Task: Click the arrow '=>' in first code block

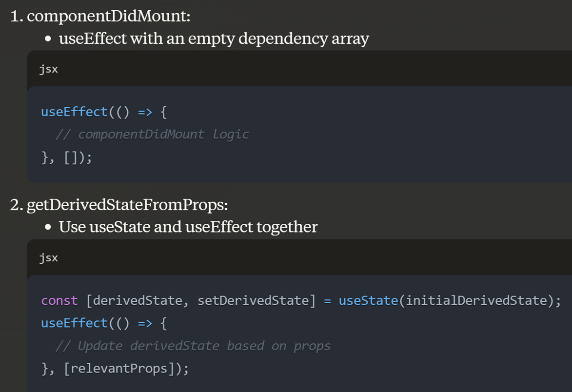Action: coord(145,112)
